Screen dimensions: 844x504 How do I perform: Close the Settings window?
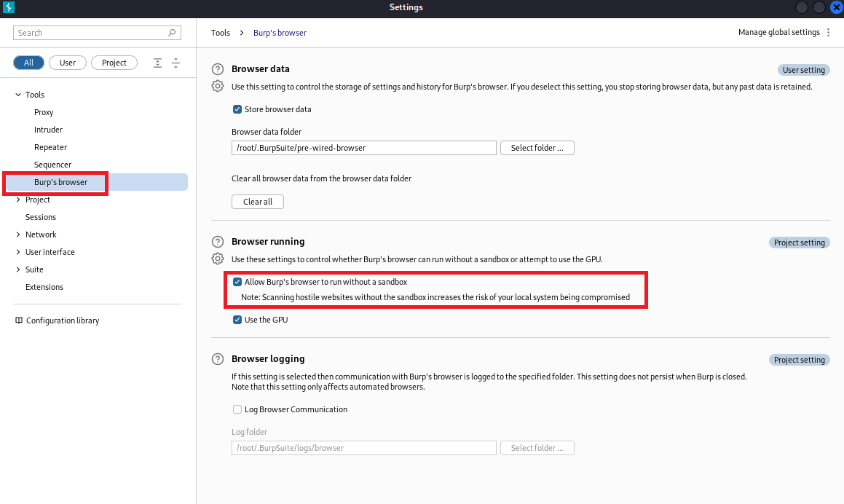836,7
